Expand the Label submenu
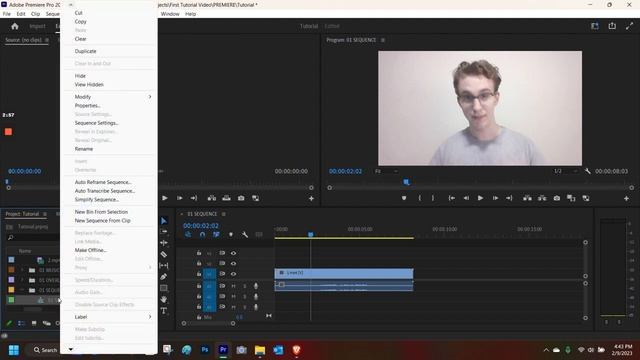The height and width of the screenshot is (360, 640). tap(109, 317)
